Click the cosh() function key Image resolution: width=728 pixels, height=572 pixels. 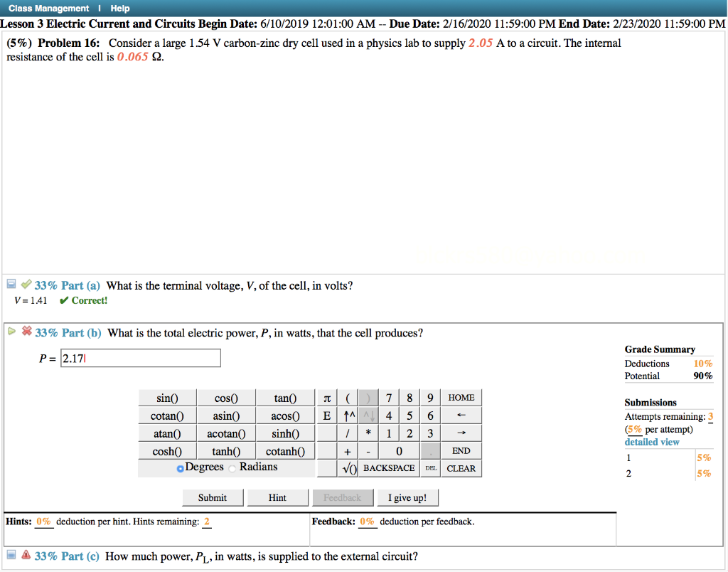[x=166, y=450]
